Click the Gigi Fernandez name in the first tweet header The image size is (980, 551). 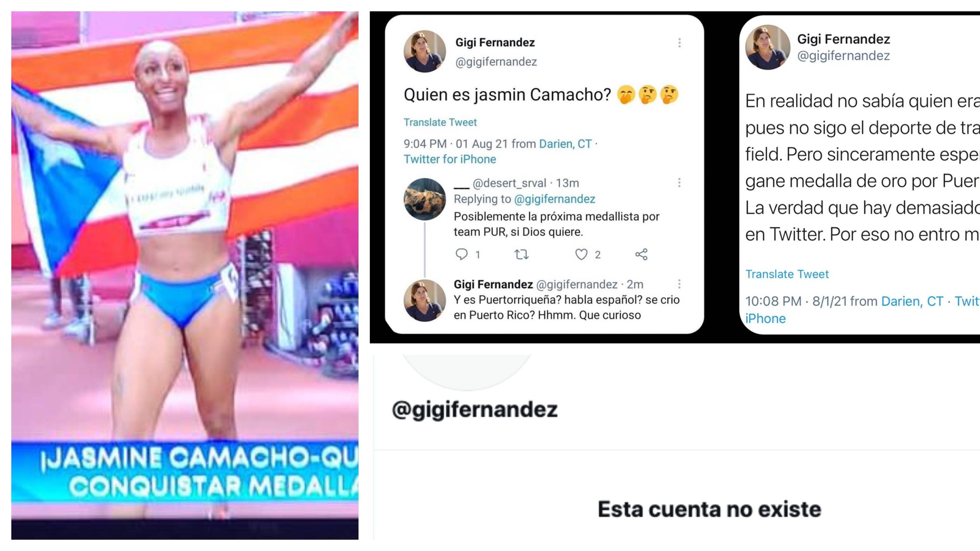(495, 42)
